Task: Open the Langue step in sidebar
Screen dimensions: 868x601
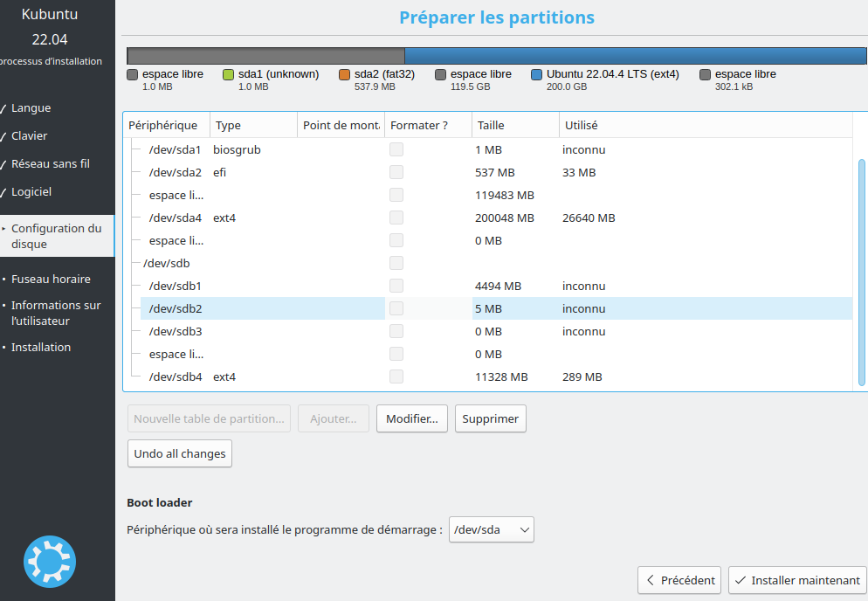Action: coord(31,108)
